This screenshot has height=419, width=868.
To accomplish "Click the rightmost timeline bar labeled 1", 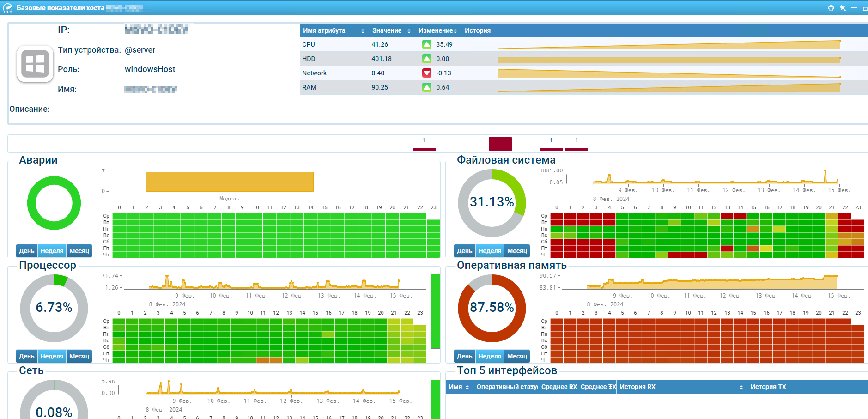I will tap(577, 149).
